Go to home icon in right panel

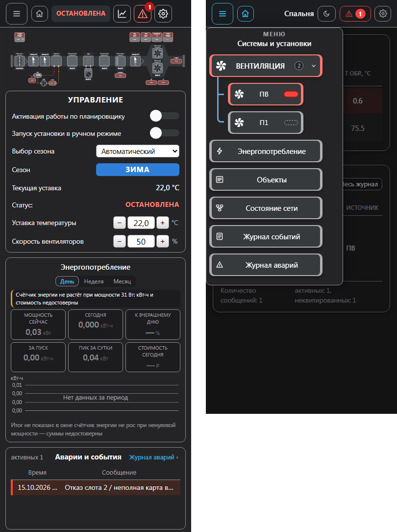pos(246,14)
